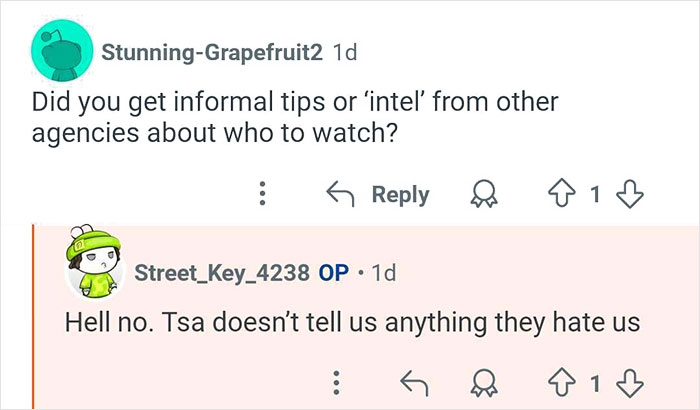Open three-dot menu on Stunning-Grapefruit2's comment
The height and width of the screenshot is (410, 700).
coord(262,194)
